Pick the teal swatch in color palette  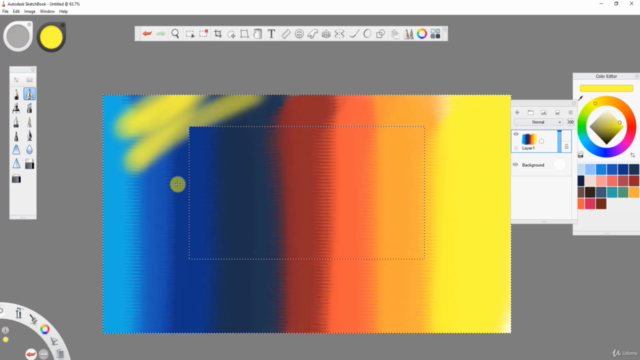(612, 192)
